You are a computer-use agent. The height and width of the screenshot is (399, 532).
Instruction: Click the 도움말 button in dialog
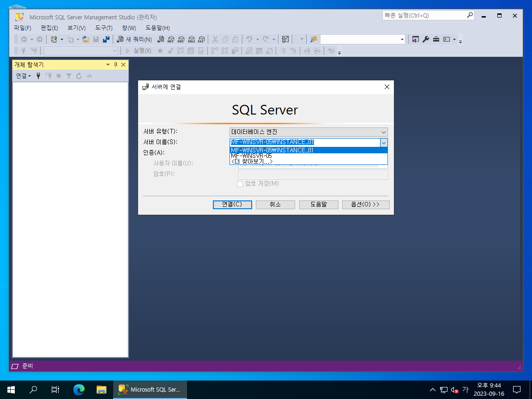point(319,205)
